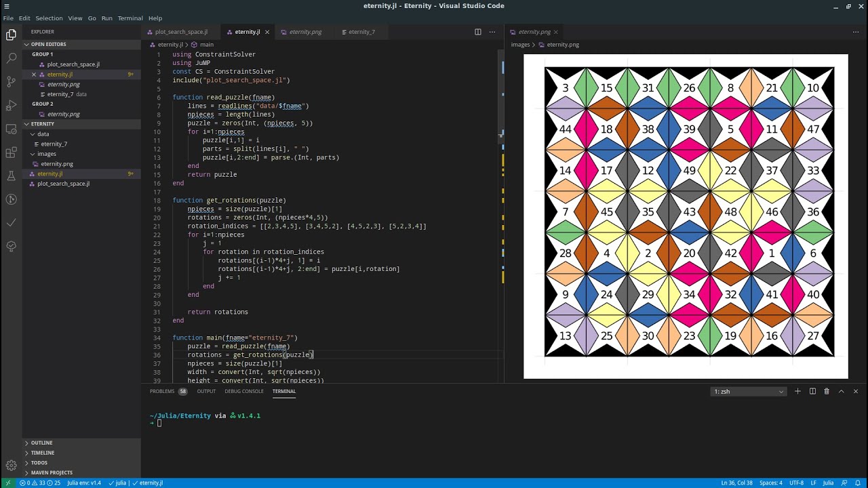The height and width of the screenshot is (488, 868).
Task: Open the Run and Debug view
Action: [x=11, y=105]
